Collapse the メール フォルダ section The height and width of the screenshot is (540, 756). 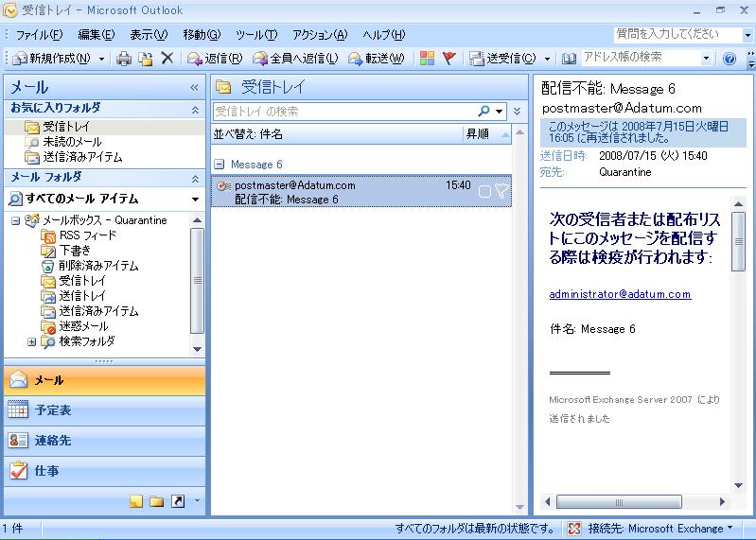pyautogui.click(x=195, y=179)
